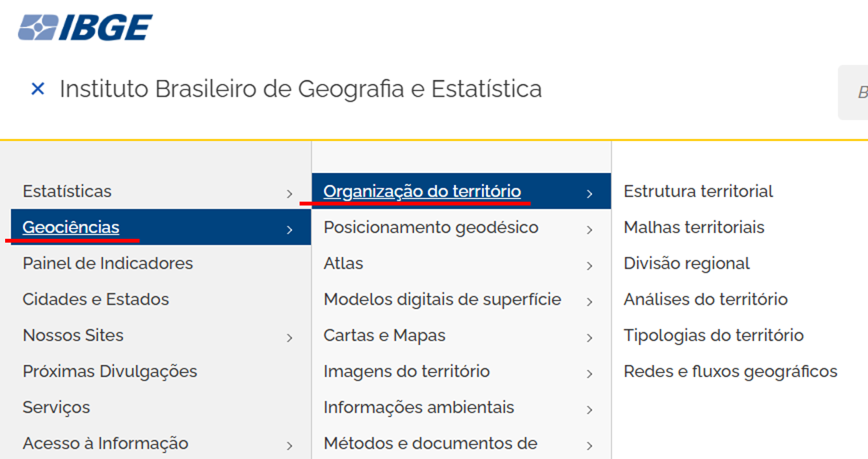This screenshot has height=459, width=868.
Task: Expand the Acesso à Informação arrow
Action: pyautogui.click(x=289, y=446)
